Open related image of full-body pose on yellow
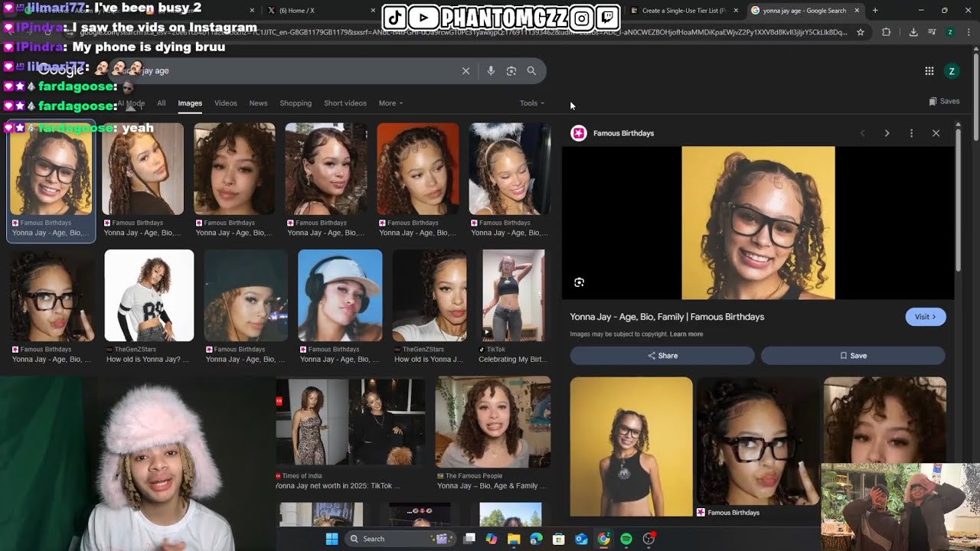Image resolution: width=980 pixels, height=551 pixels. [631, 447]
